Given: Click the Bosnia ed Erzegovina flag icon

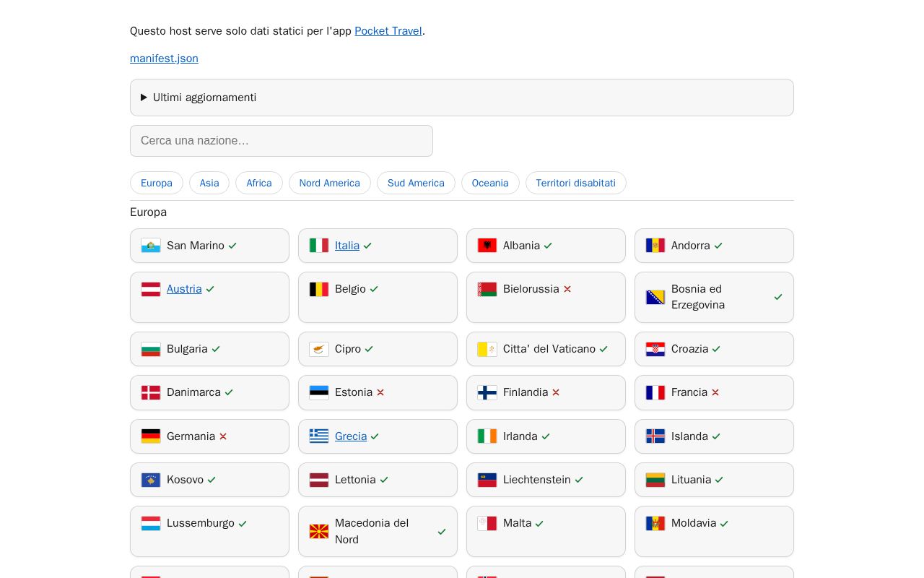Looking at the screenshot, I should click(x=655, y=297).
